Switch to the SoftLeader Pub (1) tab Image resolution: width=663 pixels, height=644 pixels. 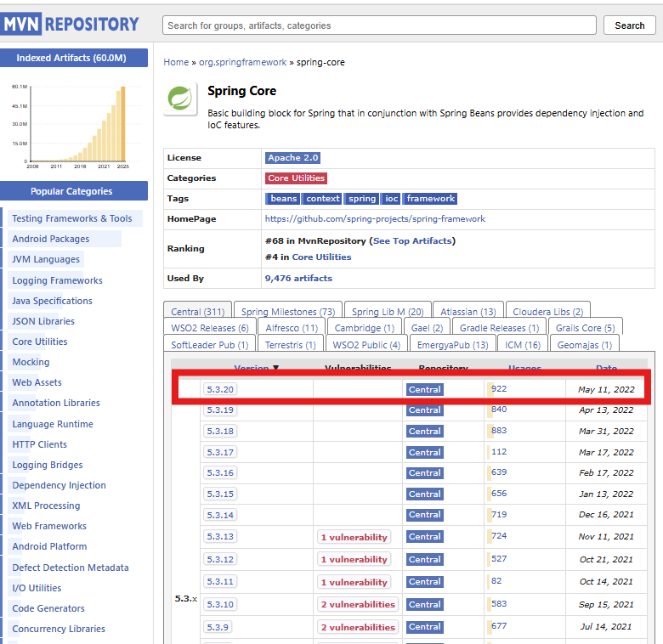pyautogui.click(x=210, y=345)
